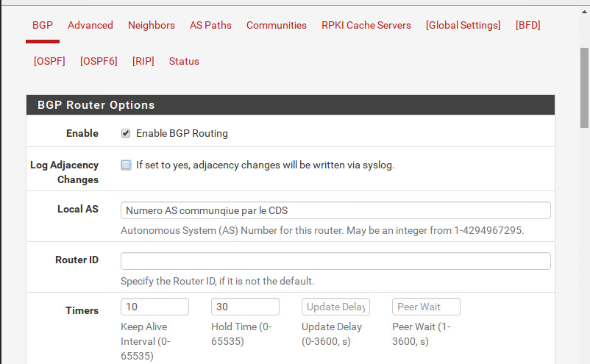Click the Hold Time input box

point(245,307)
